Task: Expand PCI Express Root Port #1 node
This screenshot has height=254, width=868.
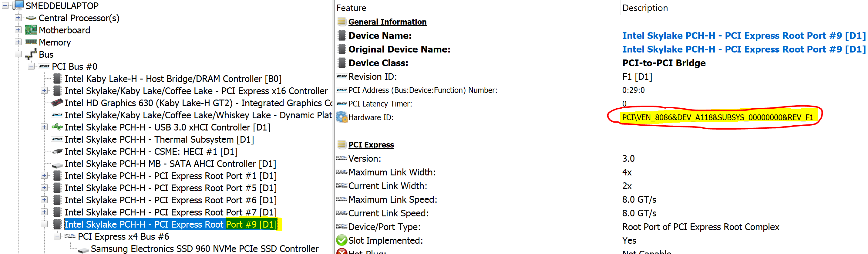Action: click(x=44, y=175)
